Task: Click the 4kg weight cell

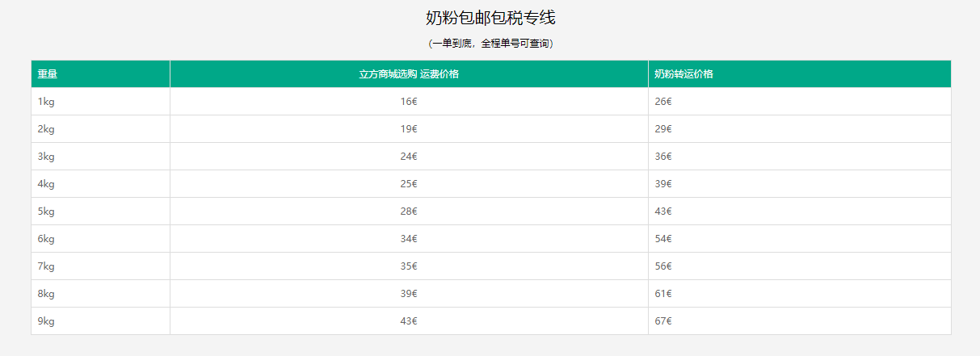Action: tap(100, 184)
